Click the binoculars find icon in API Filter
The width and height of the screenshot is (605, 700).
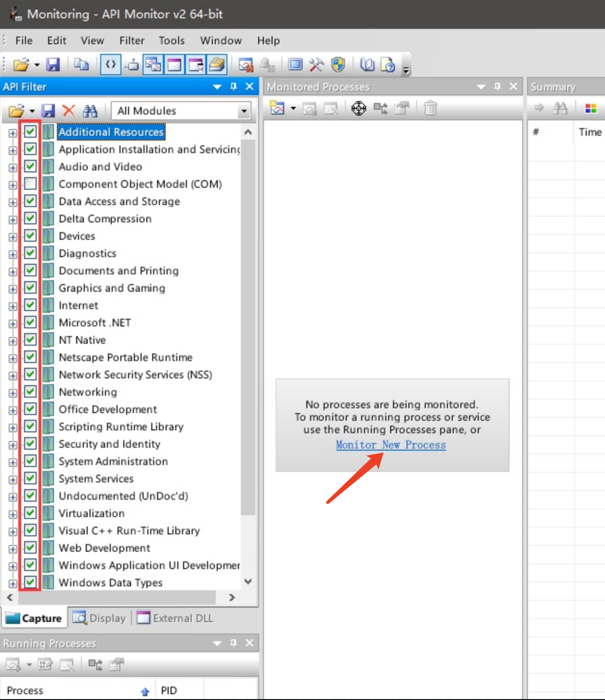pyautogui.click(x=90, y=111)
